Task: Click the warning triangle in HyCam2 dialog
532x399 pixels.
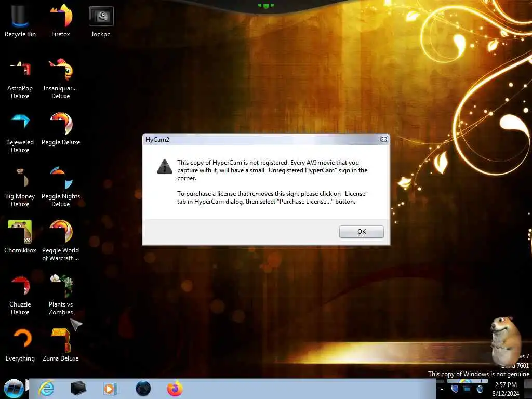Action: tap(165, 167)
